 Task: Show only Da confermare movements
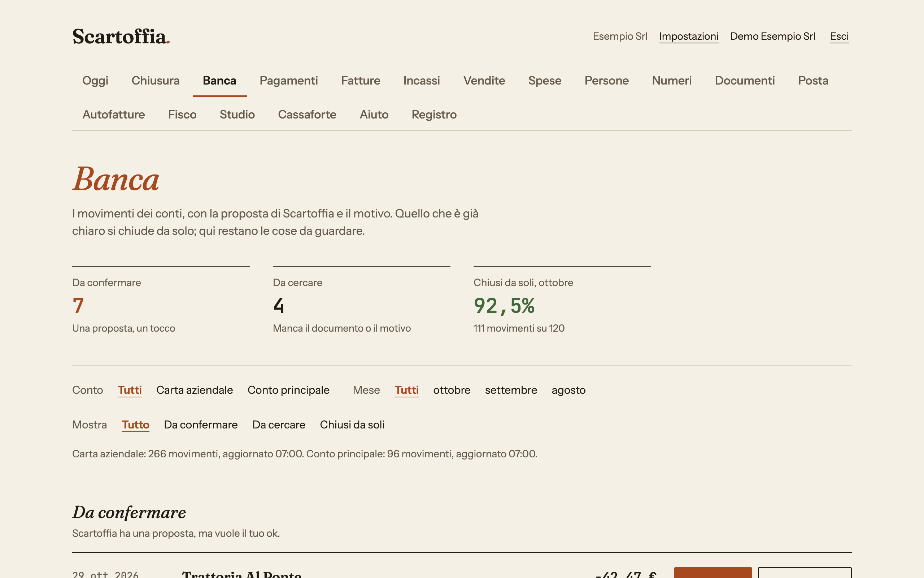(201, 425)
